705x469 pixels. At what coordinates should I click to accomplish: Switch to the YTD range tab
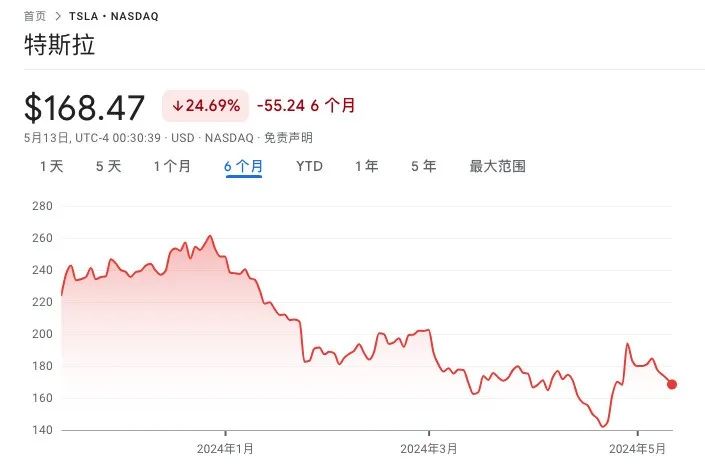click(309, 166)
